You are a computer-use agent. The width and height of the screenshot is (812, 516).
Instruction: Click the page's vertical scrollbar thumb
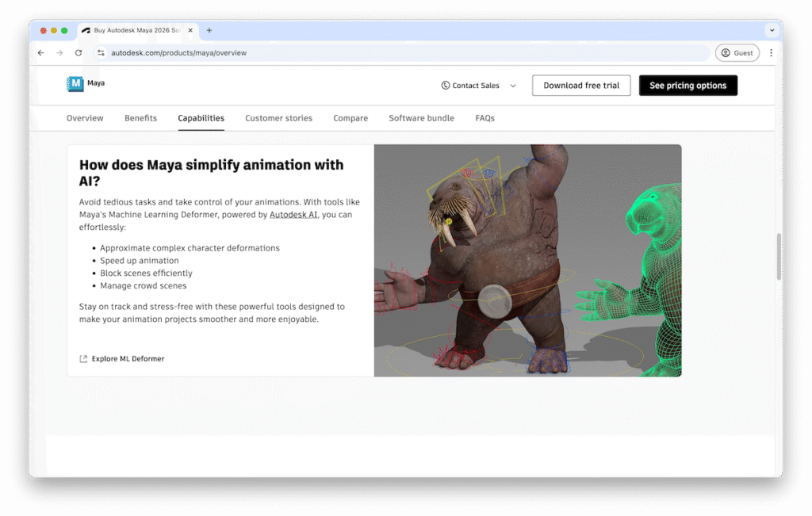coord(779,257)
